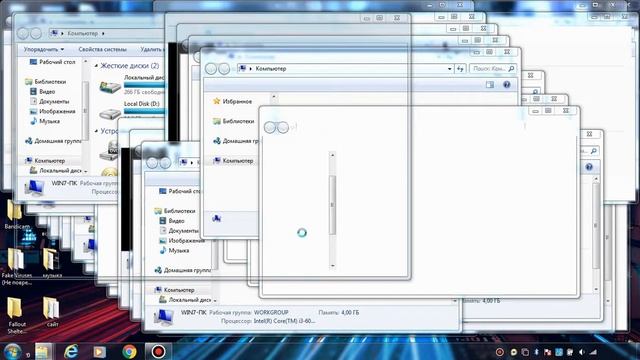Click scroll-up arrow in front blank window

[x=332, y=155]
